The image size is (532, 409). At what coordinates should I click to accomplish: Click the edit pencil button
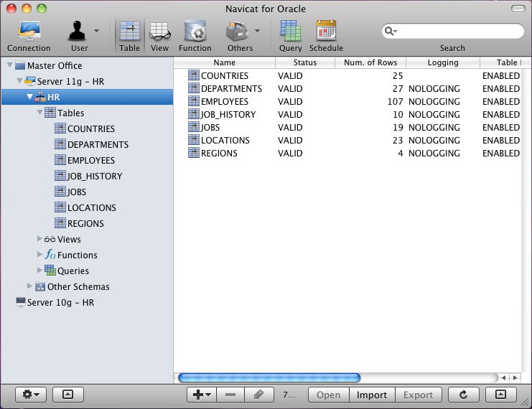(x=259, y=395)
